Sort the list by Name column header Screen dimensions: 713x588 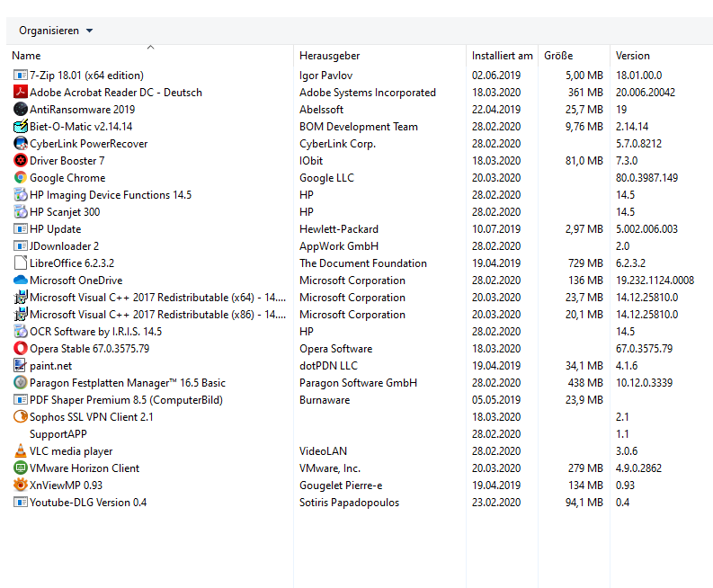click(151, 56)
